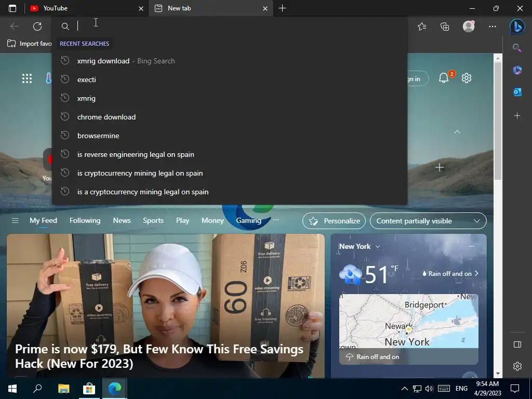Open Settings and more ellipsis menu

click(x=493, y=26)
